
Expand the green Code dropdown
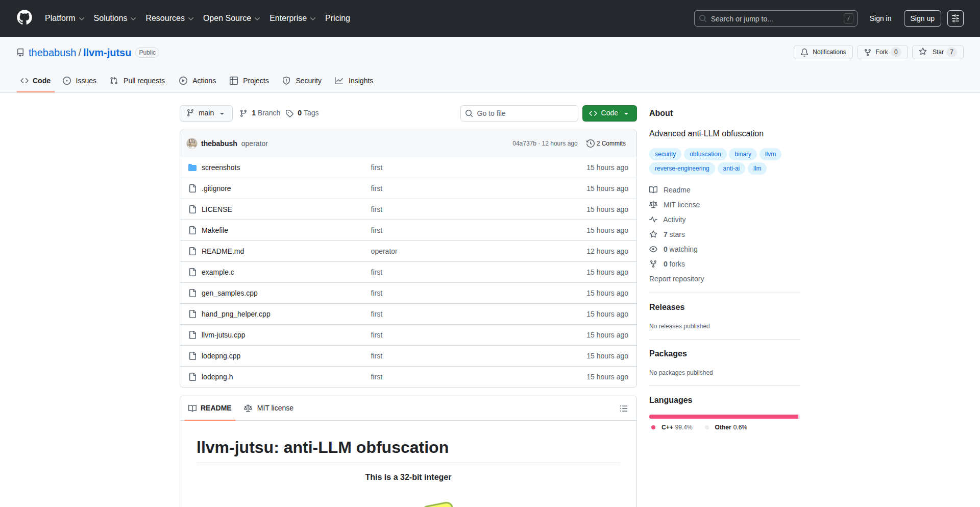coord(609,113)
